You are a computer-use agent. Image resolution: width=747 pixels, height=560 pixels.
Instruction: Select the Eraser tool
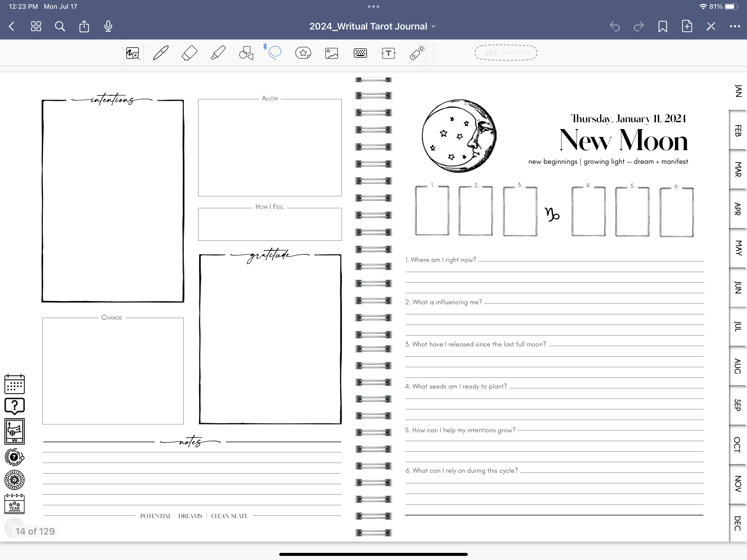coord(189,53)
